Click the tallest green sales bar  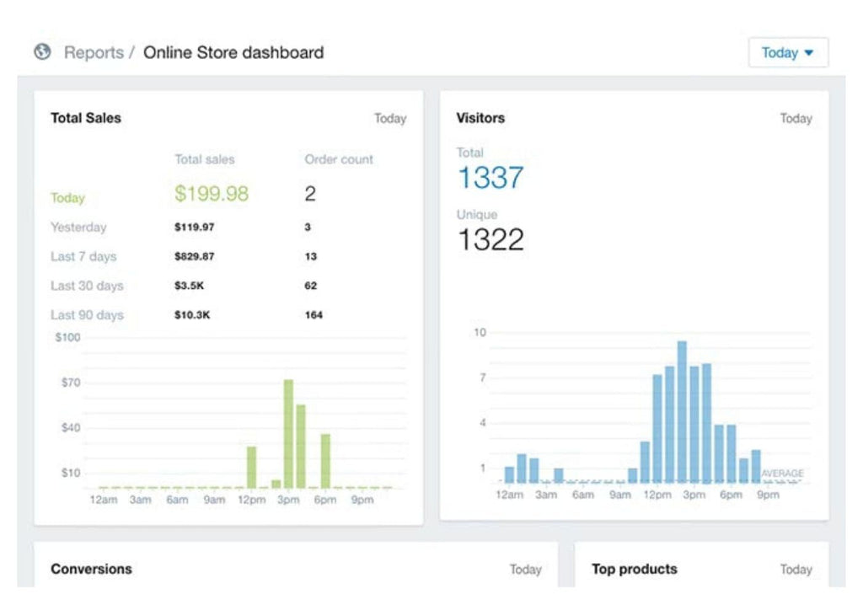tap(288, 433)
